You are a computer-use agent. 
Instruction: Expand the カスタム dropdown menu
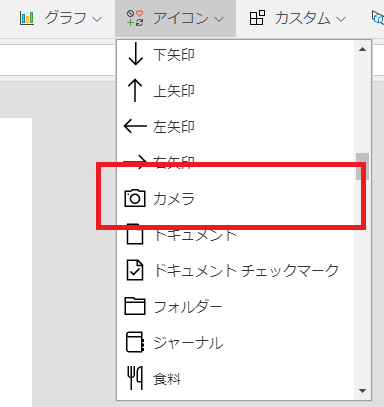298,18
